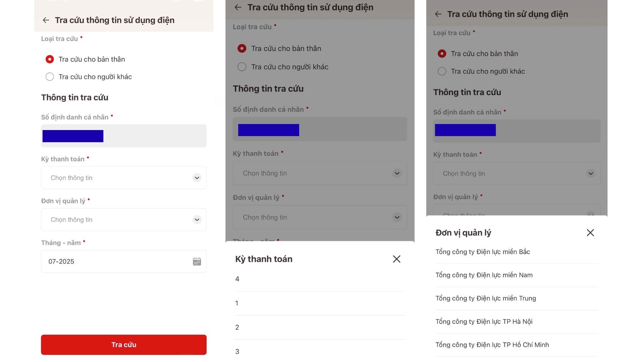Select 'Tra cứu cho người khác' on left screen
Screen dimensions: 644x362
pyautogui.click(x=89, y=77)
